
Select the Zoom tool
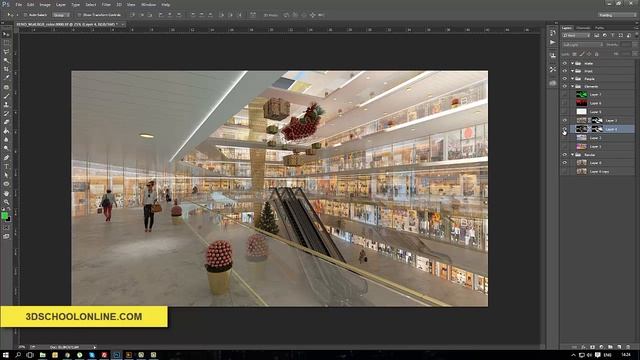[6, 202]
